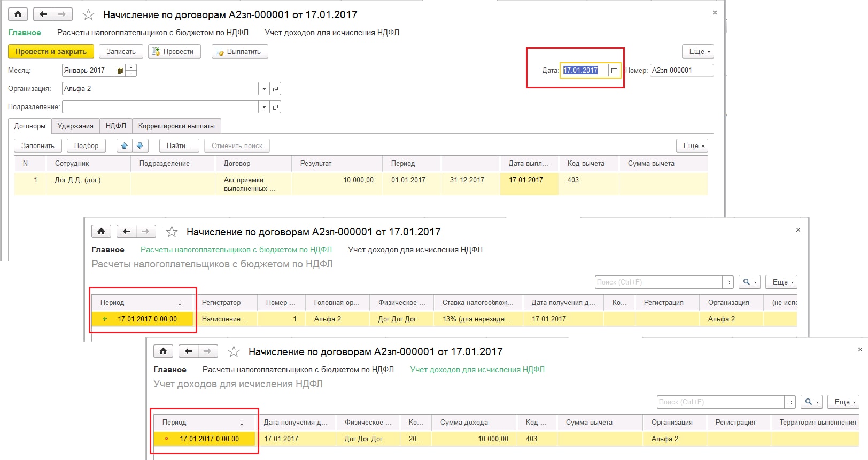Open Главное section in top window
The height and width of the screenshot is (460, 868).
25,33
